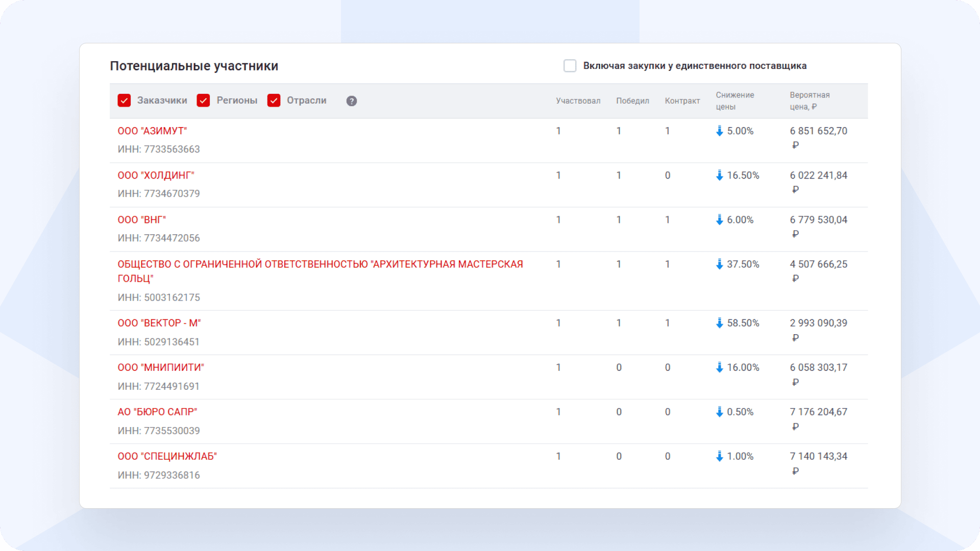The height and width of the screenshot is (551, 980).
Task: Enable including single-supplier purchases checkbox
Action: point(570,66)
